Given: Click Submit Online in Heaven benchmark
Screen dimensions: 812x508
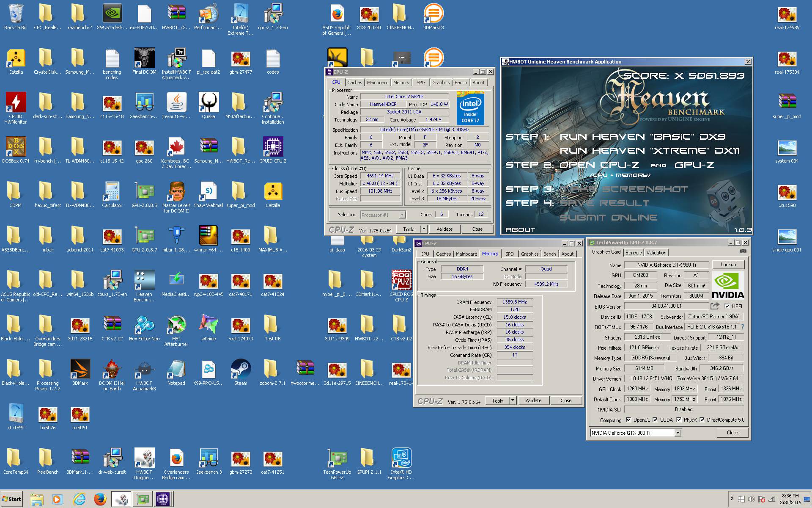Looking at the screenshot, I should pyautogui.click(x=609, y=218).
